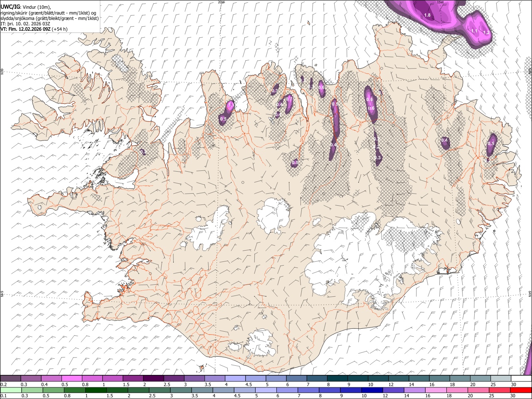This screenshot has width=532, height=399.
Task: Click the 'VT: Fim. 12.02.2026 09Z' valid time
Action: (26, 29)
